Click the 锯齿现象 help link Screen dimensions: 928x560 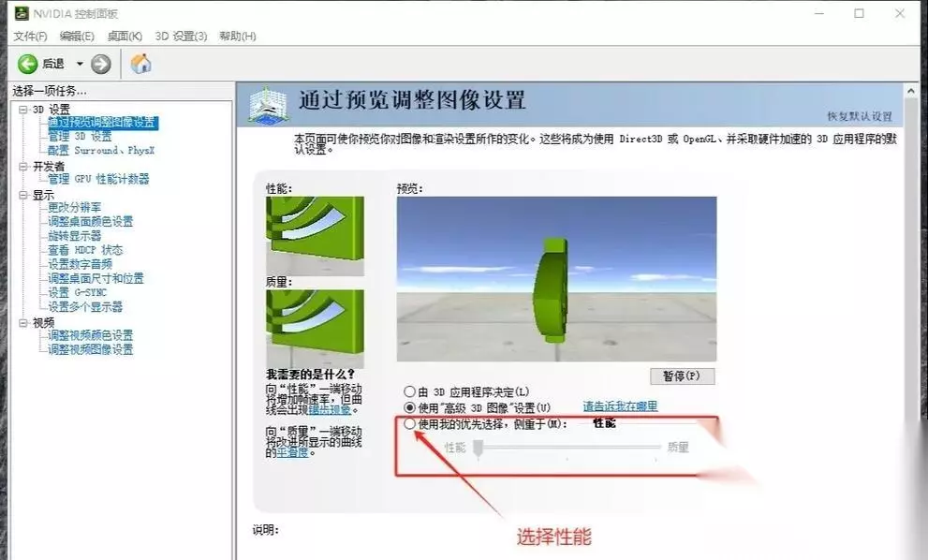[330, 409]
